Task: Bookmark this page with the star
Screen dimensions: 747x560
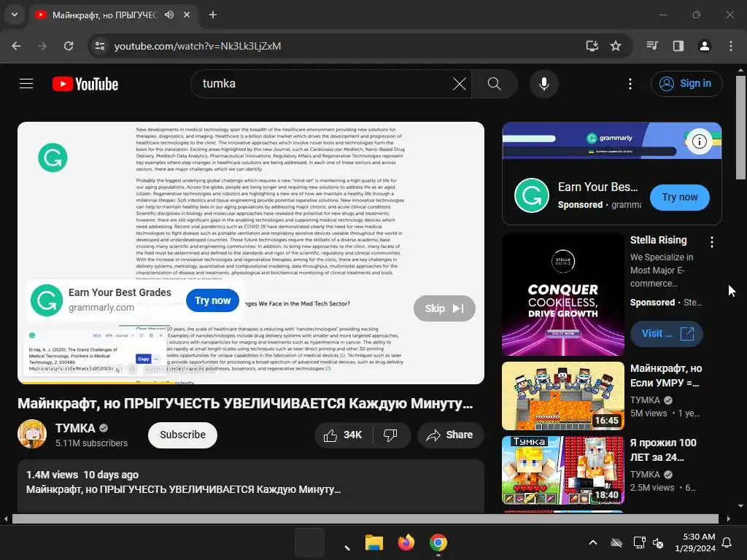Action: pos(616,46)
